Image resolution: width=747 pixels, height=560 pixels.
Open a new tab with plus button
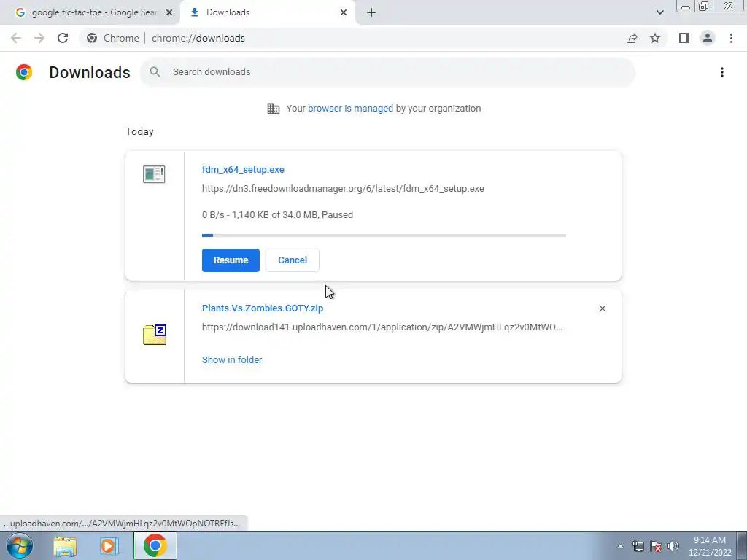click(371, 12)
